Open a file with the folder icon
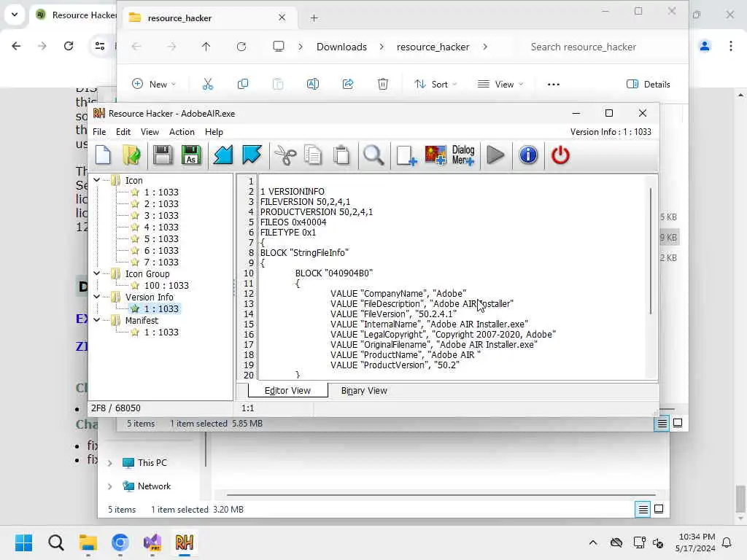This screenshot has height=560, width=747. pos(131,155)
